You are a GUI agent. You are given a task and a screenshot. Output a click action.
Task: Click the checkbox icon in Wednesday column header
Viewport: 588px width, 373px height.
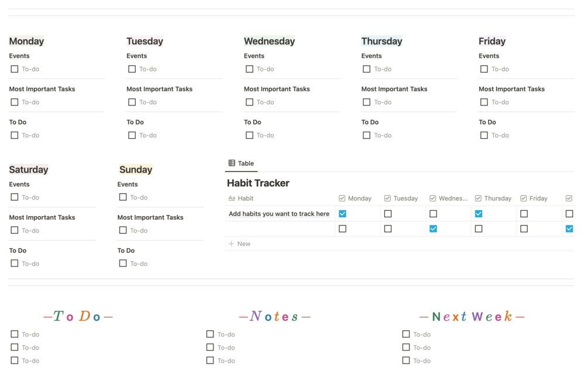tap(433, 199)
